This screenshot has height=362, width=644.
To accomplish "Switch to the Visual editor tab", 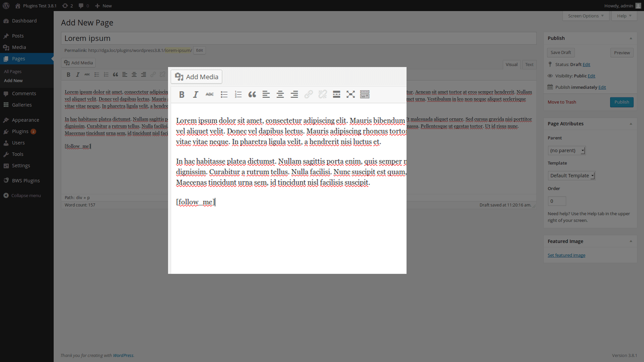I will pyautogui.click(x=512, y=65).
